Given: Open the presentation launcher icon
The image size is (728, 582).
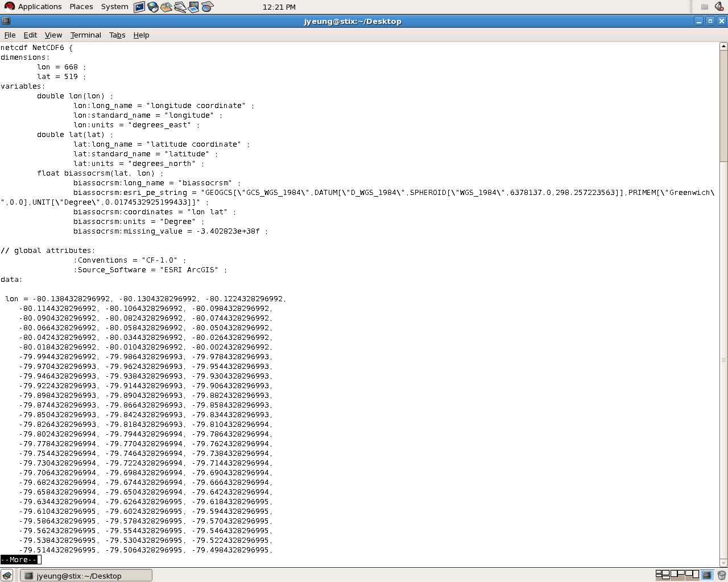Looking at the screenshot, I should (194, 7).
